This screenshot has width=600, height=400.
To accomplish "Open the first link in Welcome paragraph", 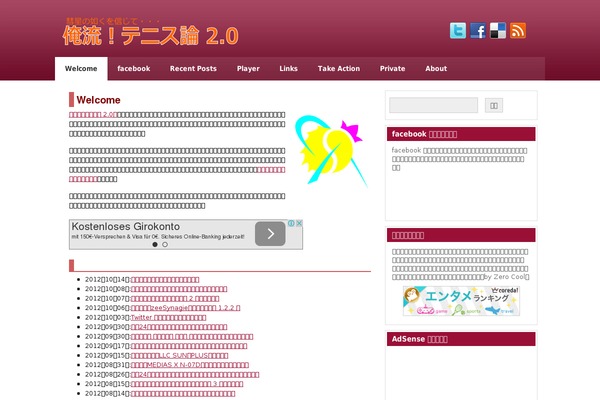I will click(x=93, y=114).
